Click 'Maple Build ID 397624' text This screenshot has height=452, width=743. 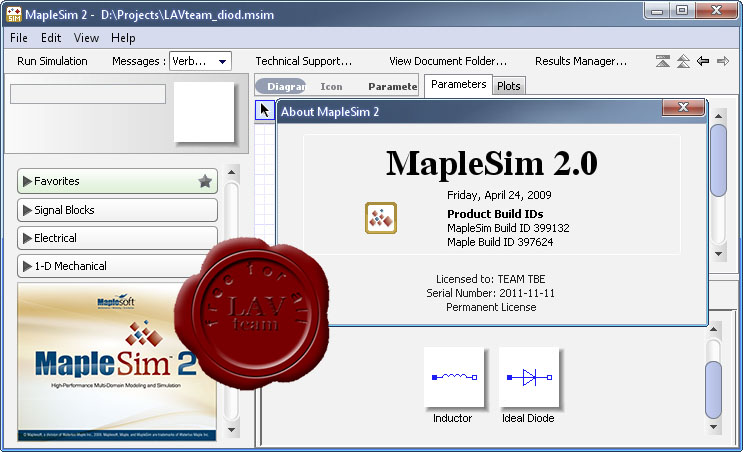tap(500, 242)
